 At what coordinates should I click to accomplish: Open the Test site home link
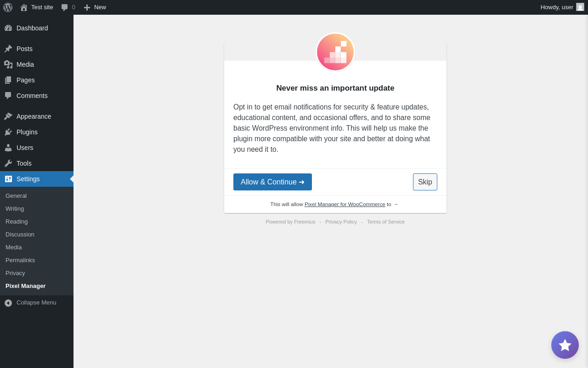pos(37,7)
